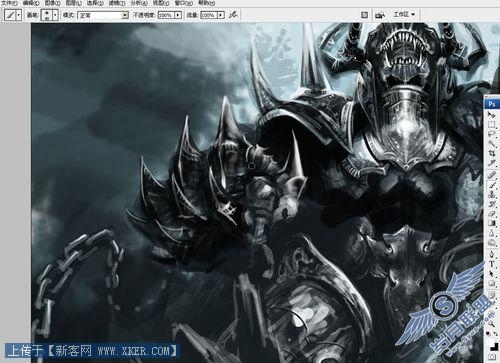Viewport: 500px width, 363px height.
Task: Select the Type tool
Action: pyautogui.click(x=492, y=264)
